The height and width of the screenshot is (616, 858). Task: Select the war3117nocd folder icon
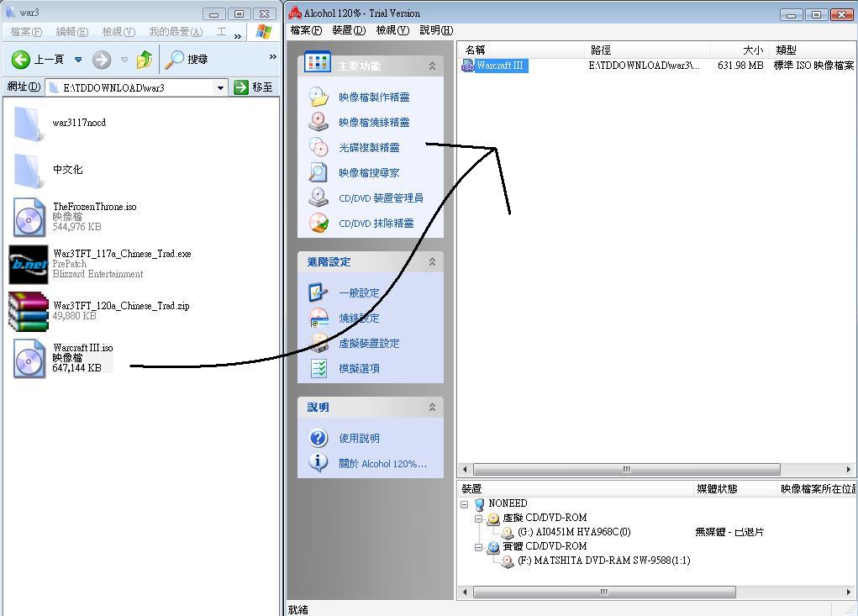28,124
